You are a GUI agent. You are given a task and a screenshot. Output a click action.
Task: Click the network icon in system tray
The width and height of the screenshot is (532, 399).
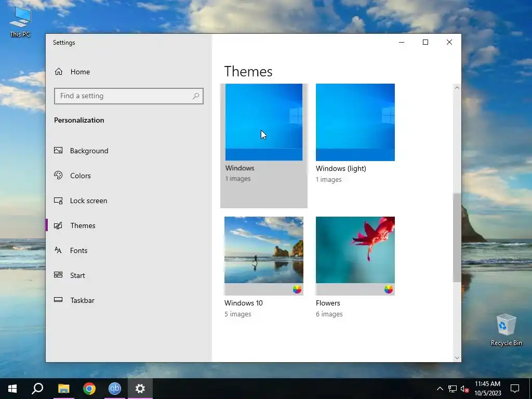(x=453, y=389)
